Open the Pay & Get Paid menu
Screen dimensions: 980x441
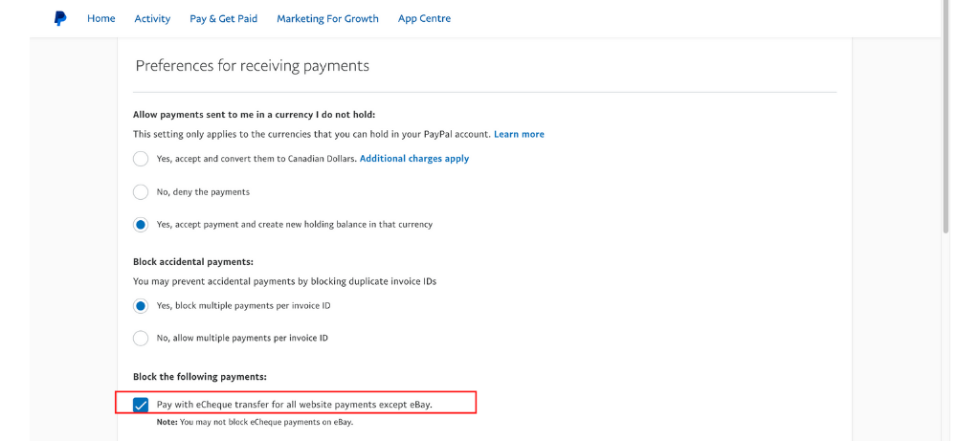tap(224, 19)
